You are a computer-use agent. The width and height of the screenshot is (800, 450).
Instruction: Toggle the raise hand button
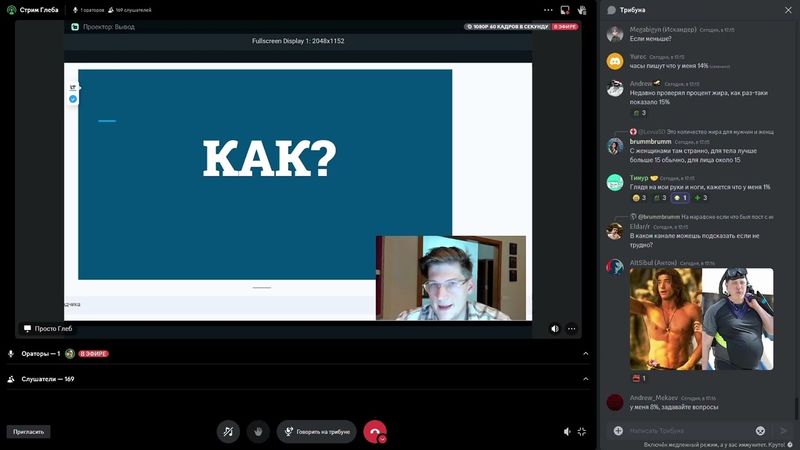click(x=259, y=431)
